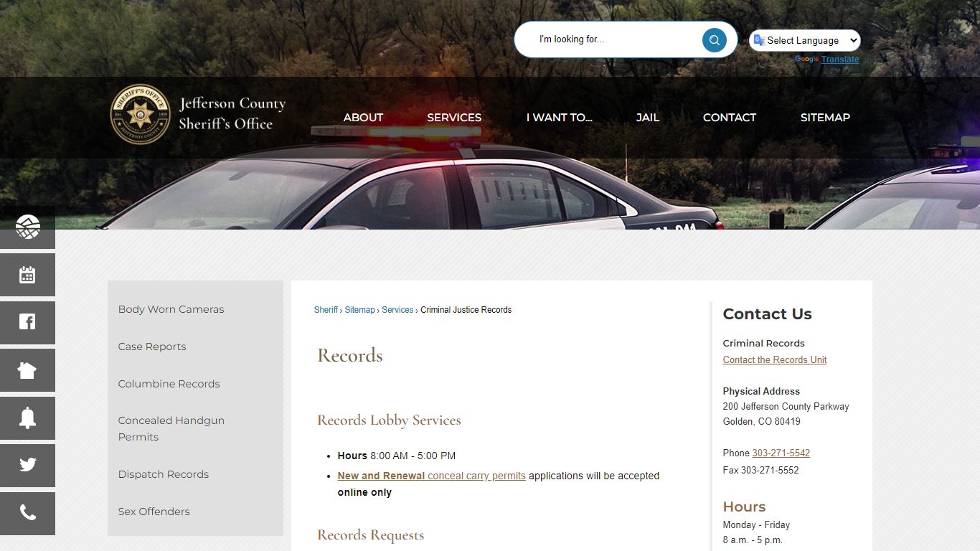Click the 200 Jefferson County Parkway address
This screenshot has height=551, width=980.
pyautogui.click(x=786, y=407)
